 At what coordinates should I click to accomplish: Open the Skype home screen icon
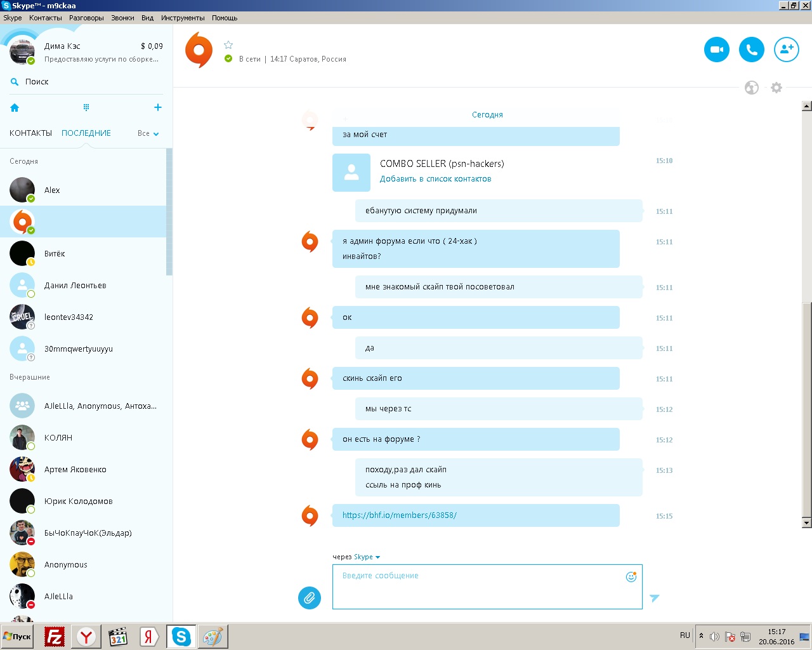point(15,108)
